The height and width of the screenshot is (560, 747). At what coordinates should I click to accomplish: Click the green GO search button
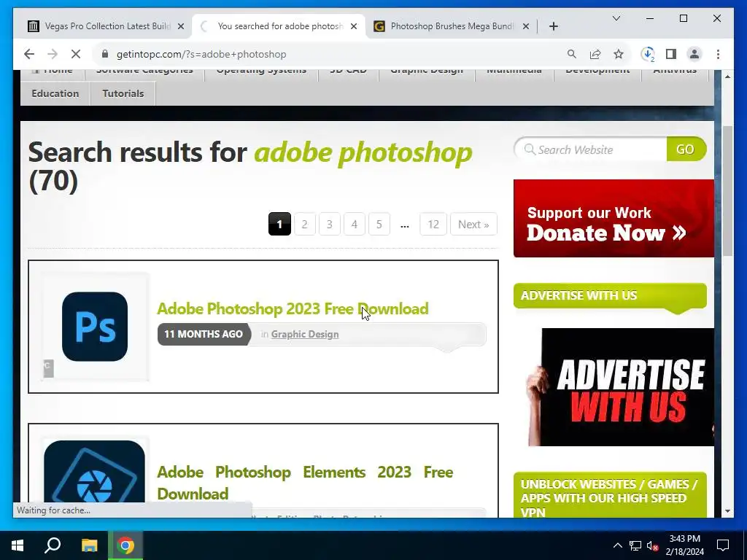(686, 149)
